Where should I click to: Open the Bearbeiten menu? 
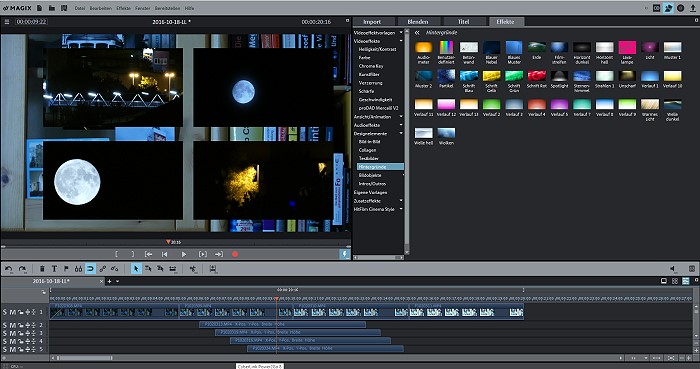[100, 8]
